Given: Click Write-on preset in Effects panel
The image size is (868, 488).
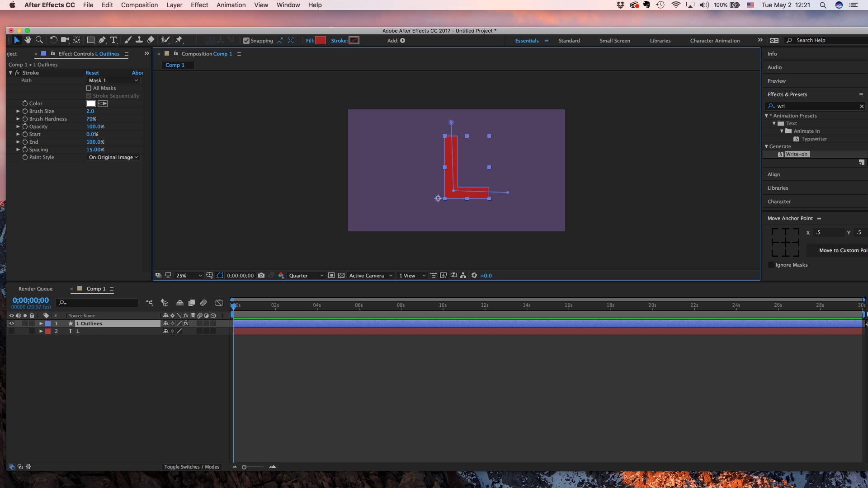Looking at the screenshot, I should (797, 154).
